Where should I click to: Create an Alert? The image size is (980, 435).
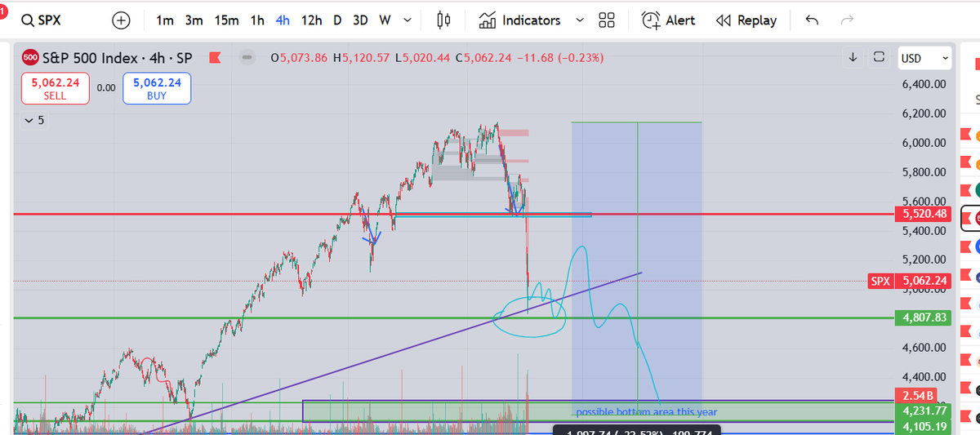pos(668,20)
